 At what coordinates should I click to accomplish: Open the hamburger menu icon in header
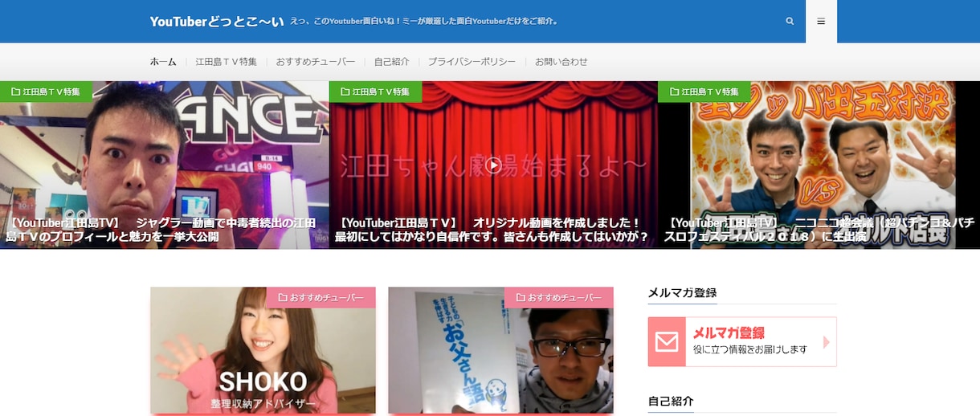click(821, 22)
